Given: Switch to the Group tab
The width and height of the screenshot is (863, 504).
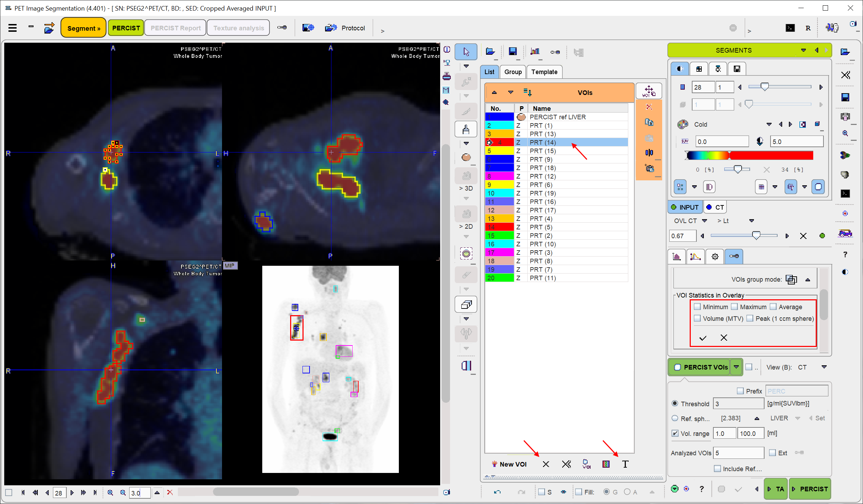Looking at the screenshot, I should tap(513, 72).
